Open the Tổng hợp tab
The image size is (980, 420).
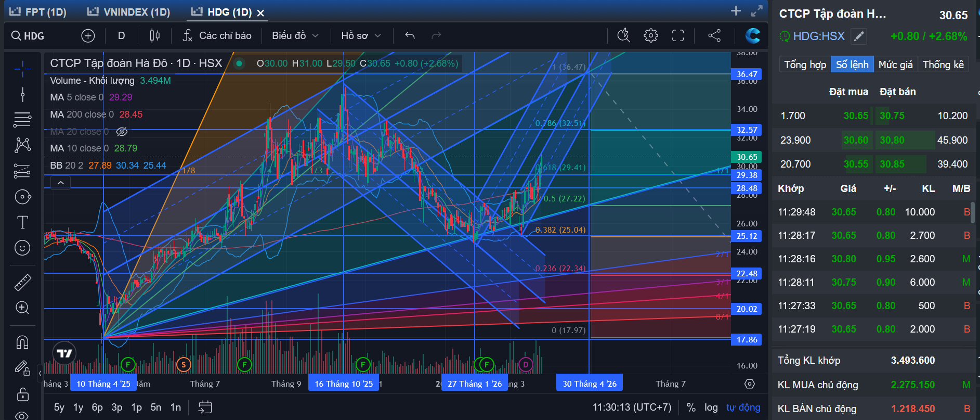coord(805,65)
